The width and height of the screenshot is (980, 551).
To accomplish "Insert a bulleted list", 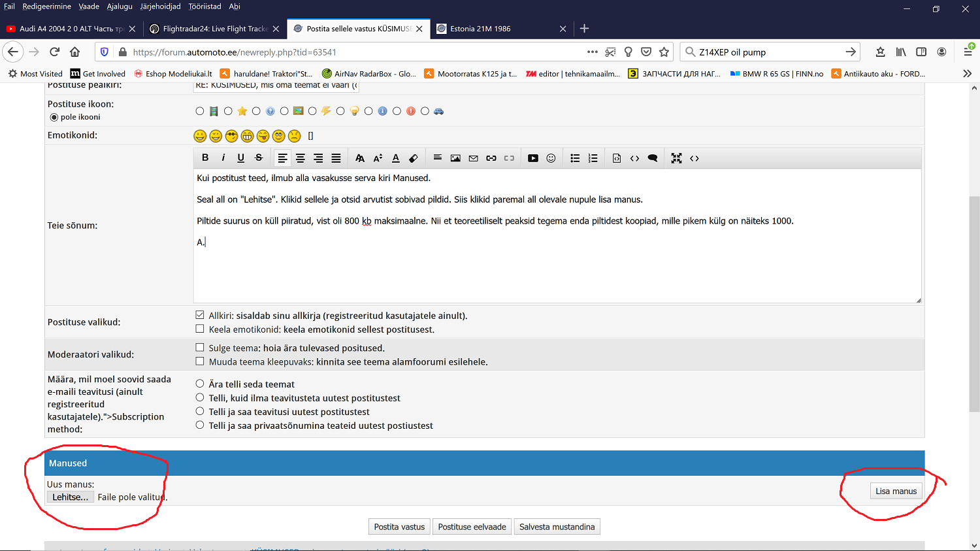I will [575, 158].
